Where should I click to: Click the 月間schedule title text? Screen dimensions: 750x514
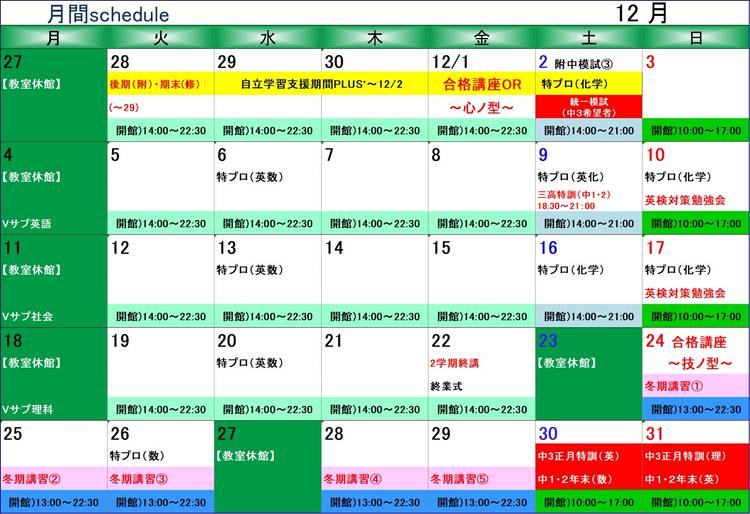coord(108,15)
